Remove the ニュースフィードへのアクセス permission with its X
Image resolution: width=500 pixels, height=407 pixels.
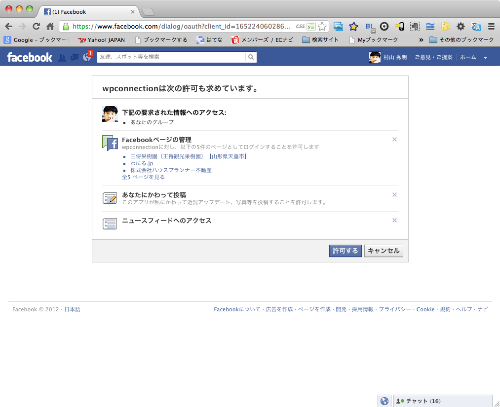[394, 220]
